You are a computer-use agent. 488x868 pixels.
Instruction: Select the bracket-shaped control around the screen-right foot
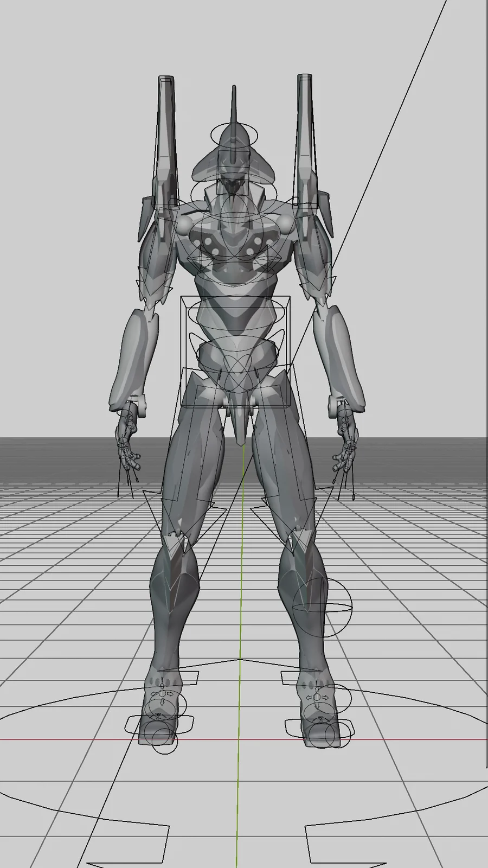coord(320,728)
